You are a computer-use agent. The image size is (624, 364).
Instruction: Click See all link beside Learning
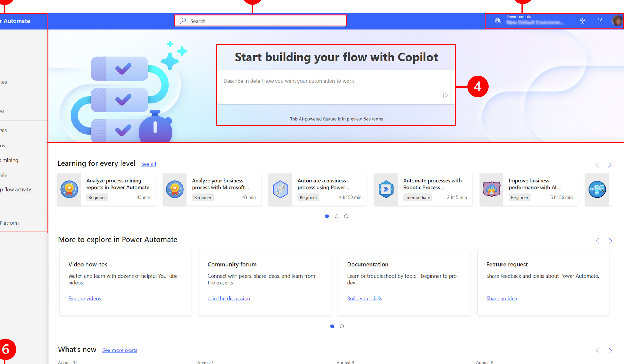[x=148, y=164]
